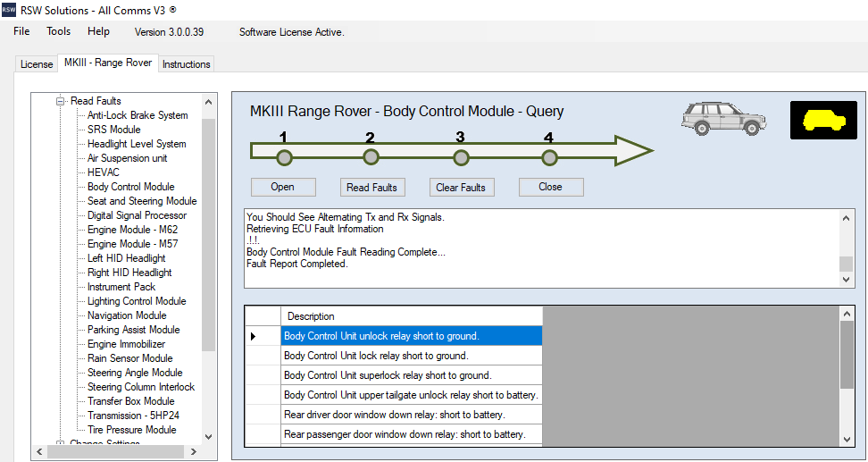Select Engine Module - M62 in tree

tap(133, 230)
